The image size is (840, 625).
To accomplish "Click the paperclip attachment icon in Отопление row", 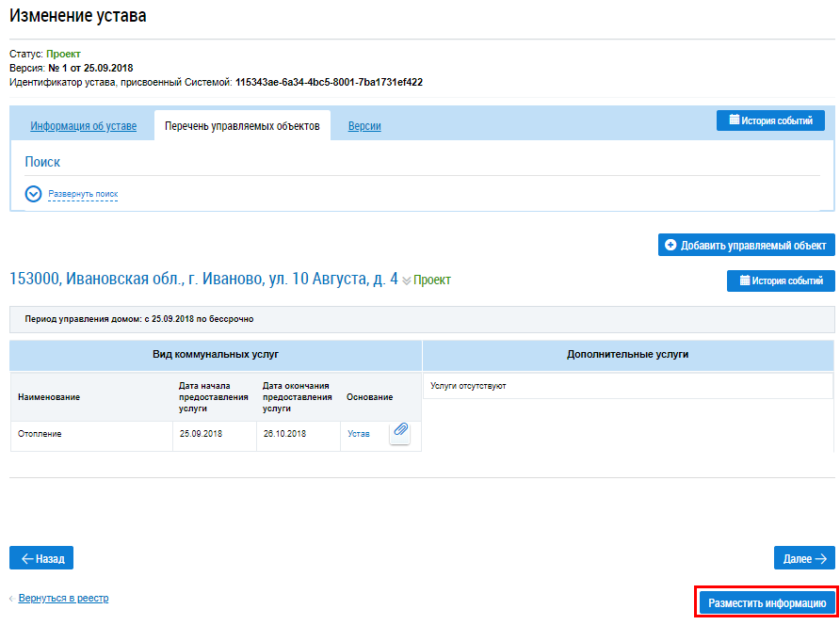I will tap(400, 431).
